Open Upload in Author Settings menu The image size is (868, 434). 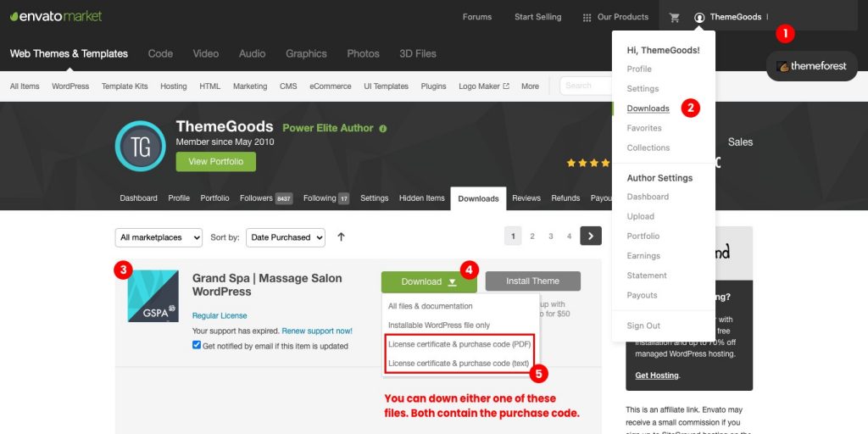[641, 216]
